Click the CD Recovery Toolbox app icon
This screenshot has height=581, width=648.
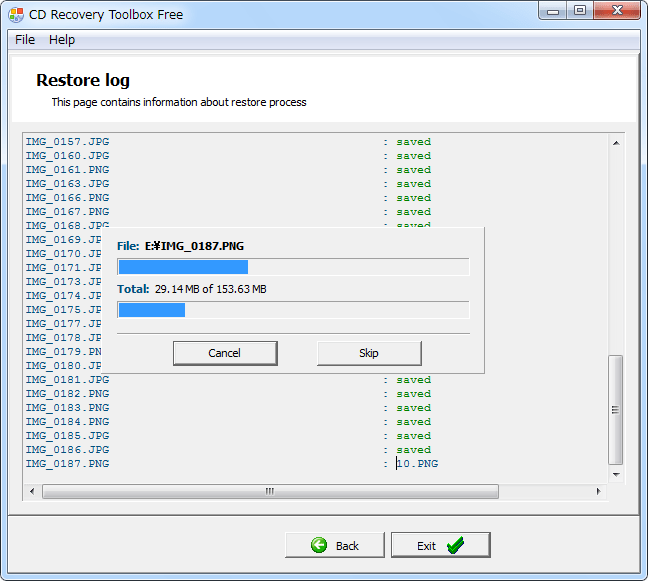tap(16, 14)
